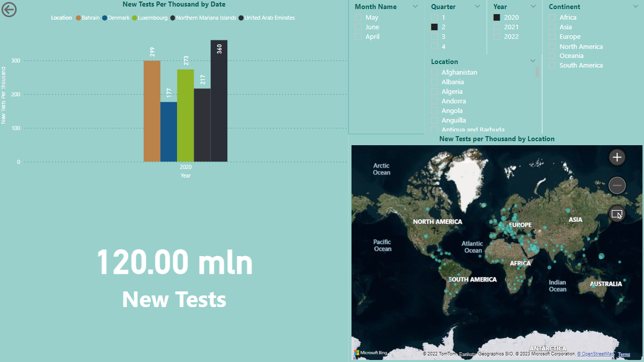644x362 pixels.
Task: Click the Denmark legend marker
Action: [x=104, y=17]
